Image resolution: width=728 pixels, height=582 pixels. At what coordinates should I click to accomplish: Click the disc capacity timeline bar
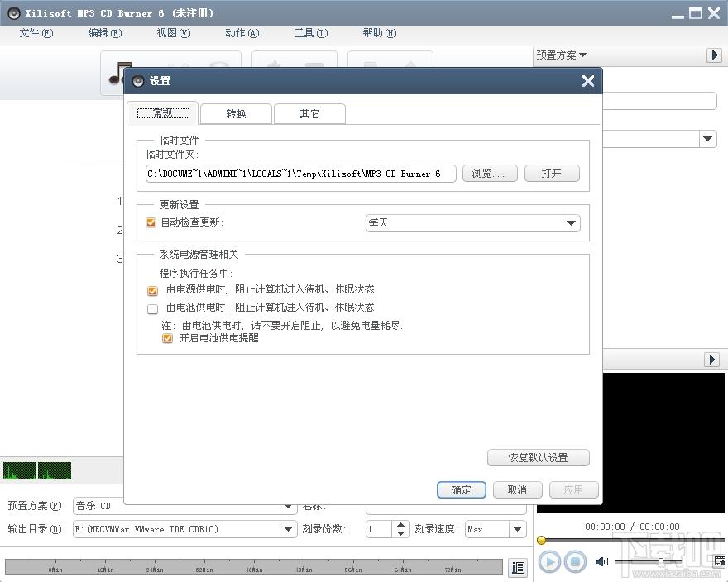click(253, 567)
